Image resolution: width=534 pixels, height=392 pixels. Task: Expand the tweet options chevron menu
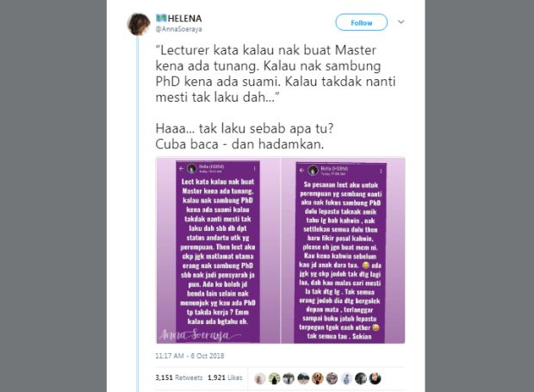pos(401,22)
